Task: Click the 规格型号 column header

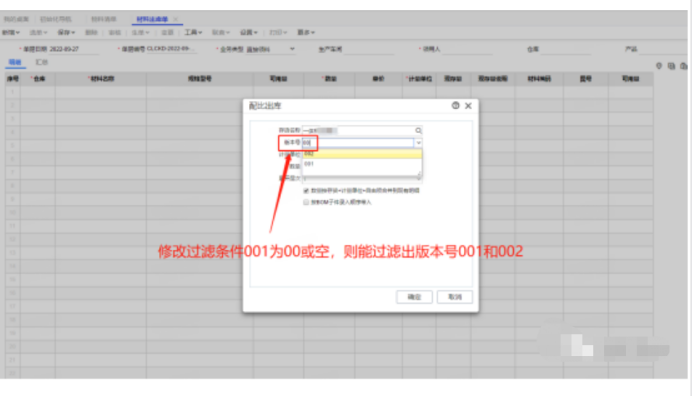Action: [x=199, y=79]
